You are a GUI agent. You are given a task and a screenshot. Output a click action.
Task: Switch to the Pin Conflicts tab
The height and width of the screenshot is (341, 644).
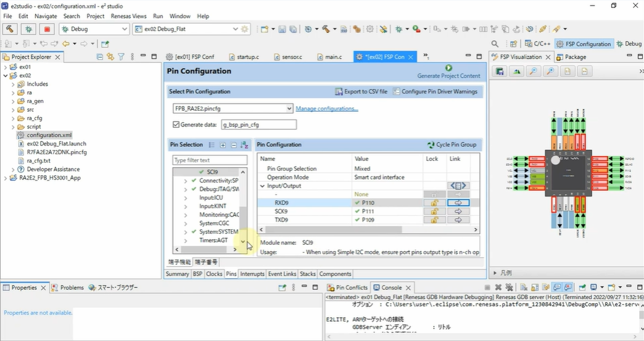click(347, 287)
